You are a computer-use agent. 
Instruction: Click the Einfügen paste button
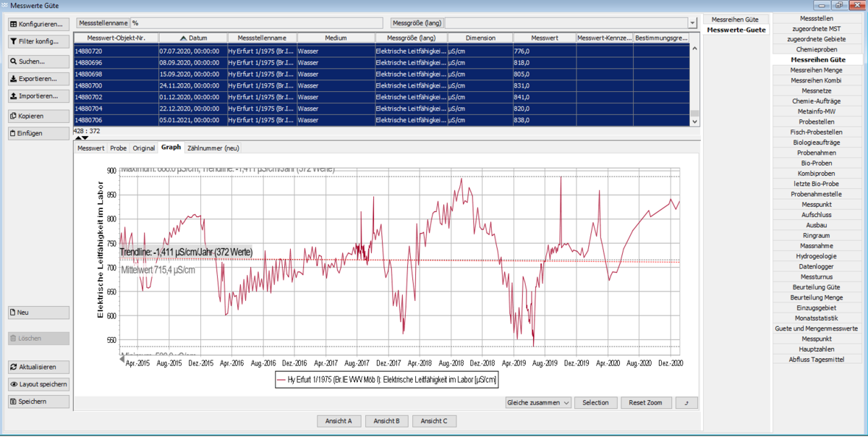pyautogui.click(x=38, y=133)
